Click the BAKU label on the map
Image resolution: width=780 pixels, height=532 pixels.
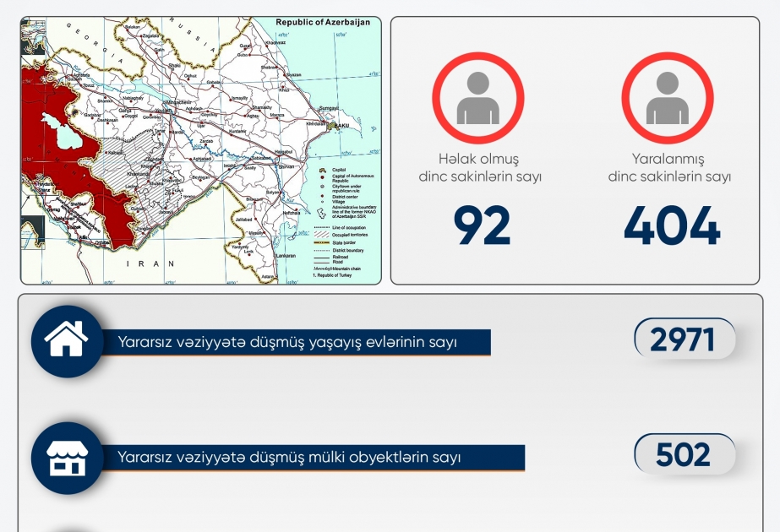(342, 126)
